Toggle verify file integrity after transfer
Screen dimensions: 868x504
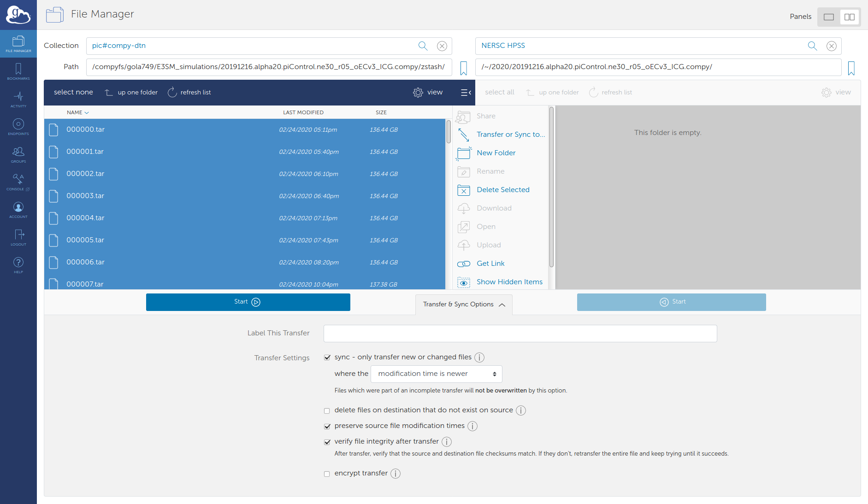(x=327, y=442)
